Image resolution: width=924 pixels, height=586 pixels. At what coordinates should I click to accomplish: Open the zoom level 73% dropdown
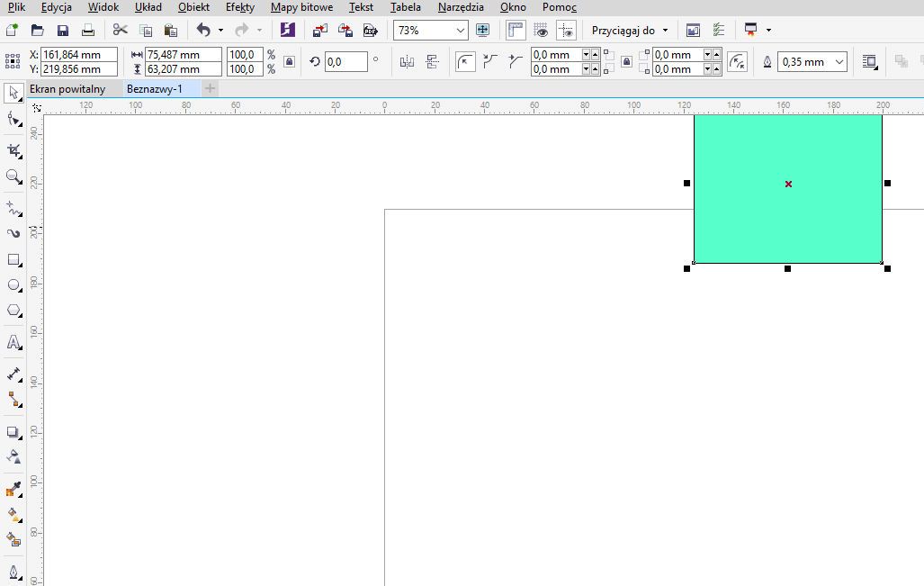461,31
